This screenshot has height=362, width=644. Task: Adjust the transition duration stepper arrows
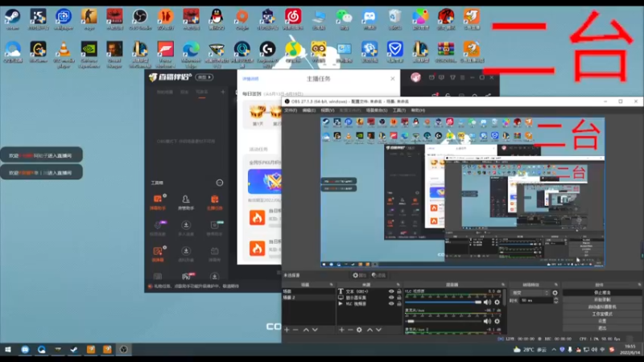click(555, 300)
